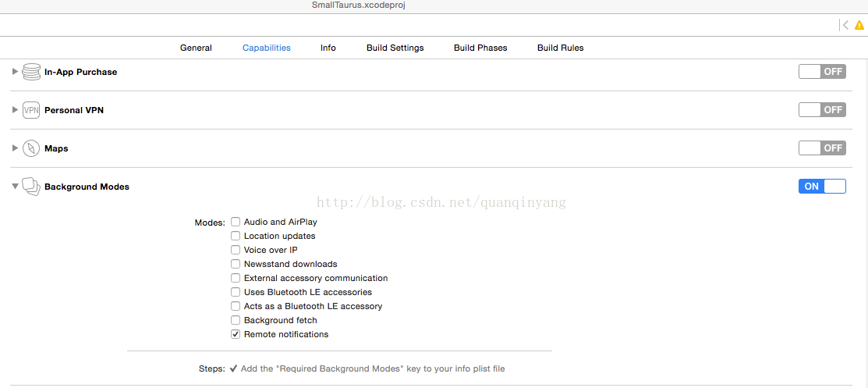Click the Personal VPN label
The height and width of the screenshot is (388, 868).
pos(74,110)
